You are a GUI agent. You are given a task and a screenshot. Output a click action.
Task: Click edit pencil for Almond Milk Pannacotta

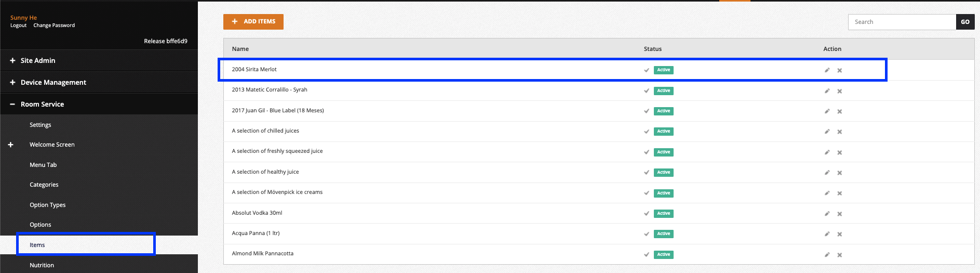coord(827,255)
